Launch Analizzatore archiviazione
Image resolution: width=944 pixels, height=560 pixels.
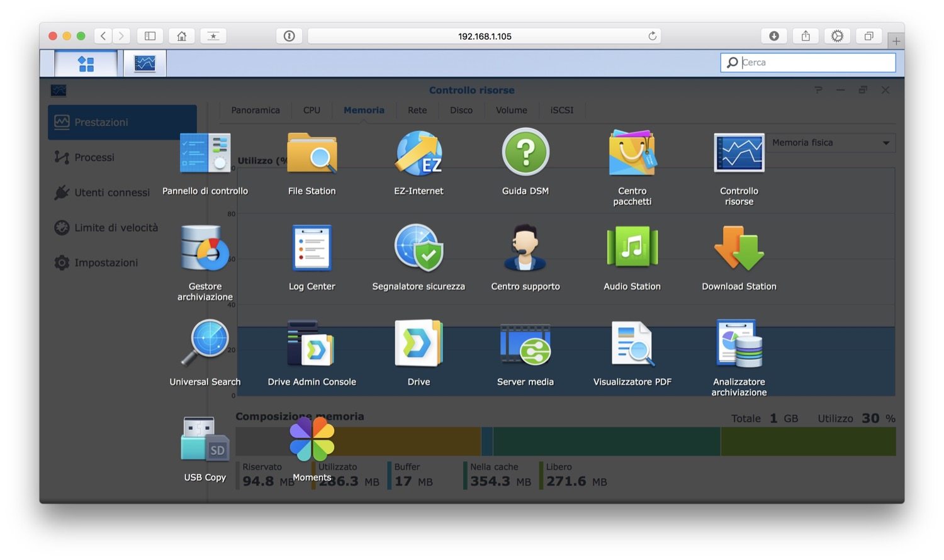(x=739, y=344)
